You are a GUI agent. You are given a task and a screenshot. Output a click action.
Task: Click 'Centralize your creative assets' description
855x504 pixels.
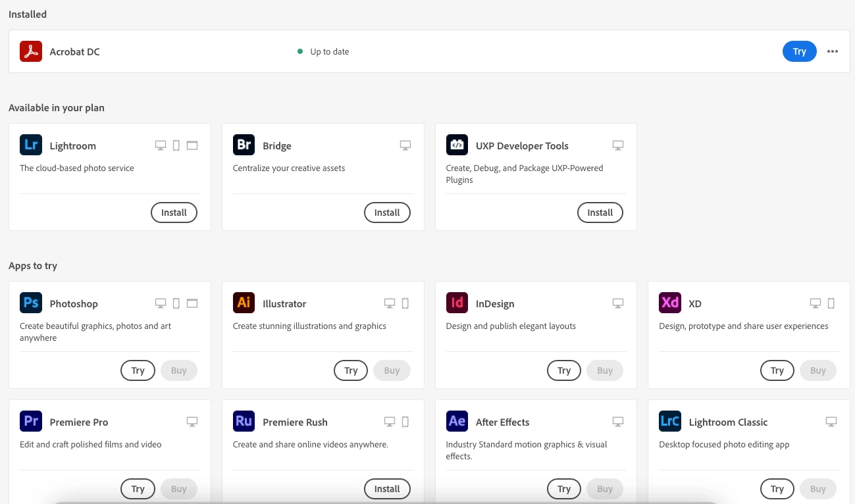(289, 168)
